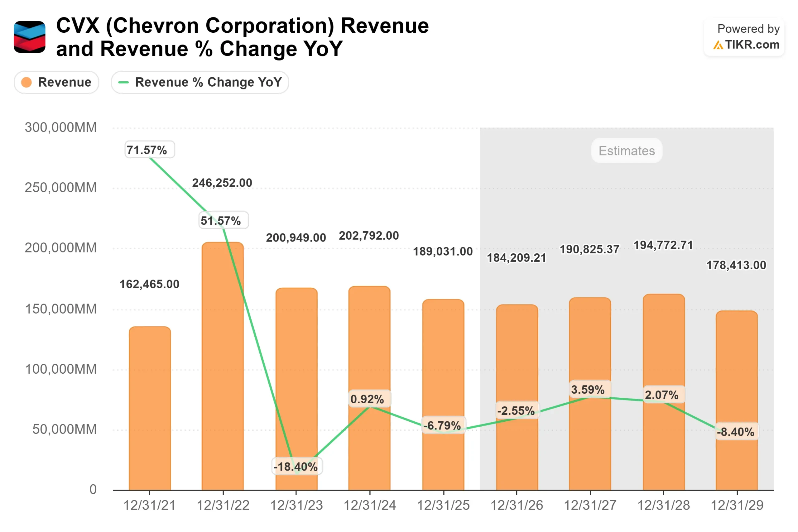
Task: Click the chart title text
Action: coord(242,37)
